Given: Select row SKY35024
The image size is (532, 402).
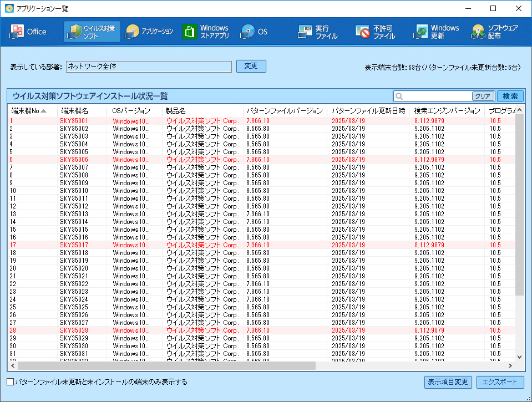Looking at the screenshot, I should tap(262, 299).
